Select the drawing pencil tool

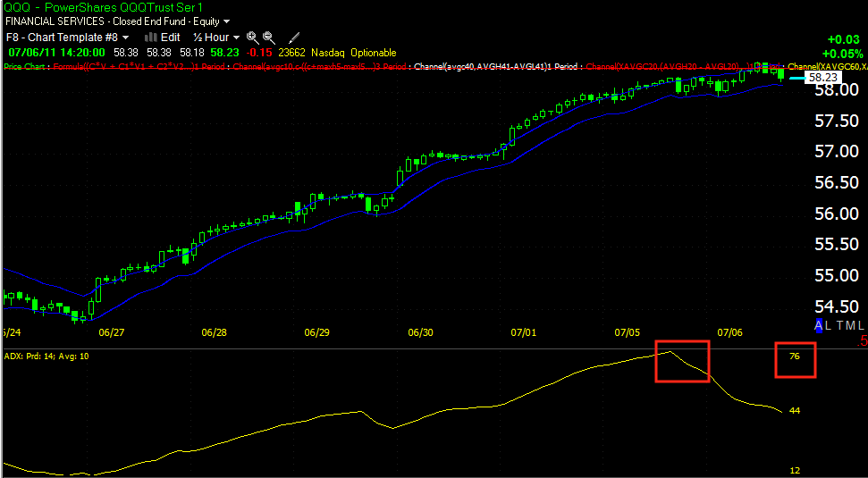(x=294, y=37)
